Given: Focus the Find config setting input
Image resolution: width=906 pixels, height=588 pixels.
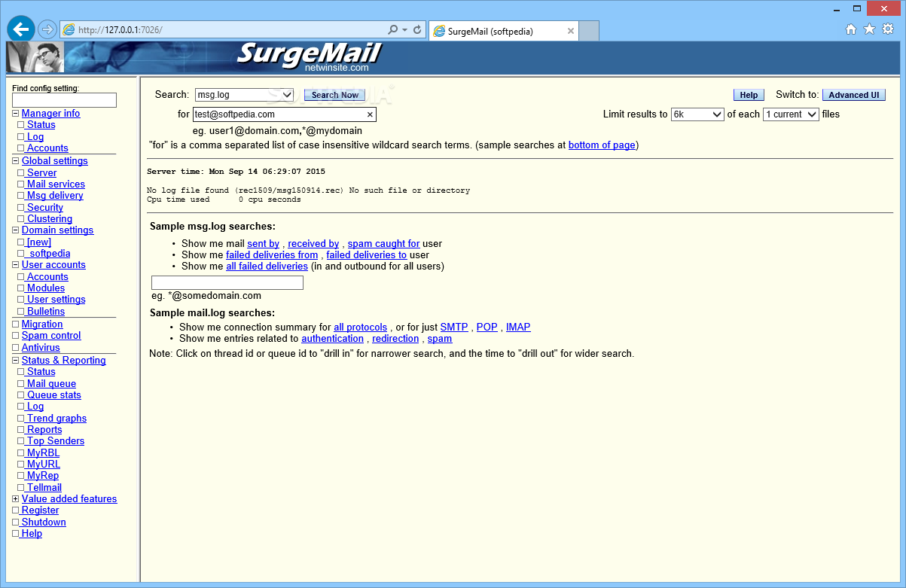Looking at the screenshot, I should (x=65, y=100).
